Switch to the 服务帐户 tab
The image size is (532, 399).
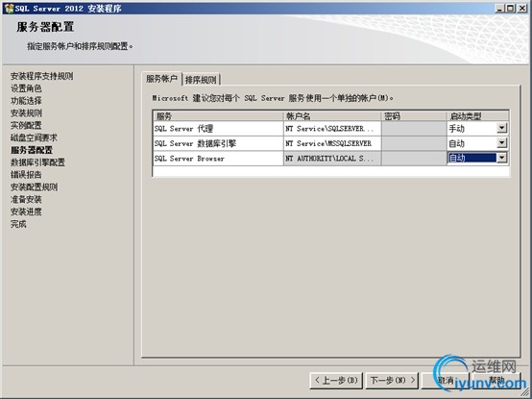[x=161, y=79]
